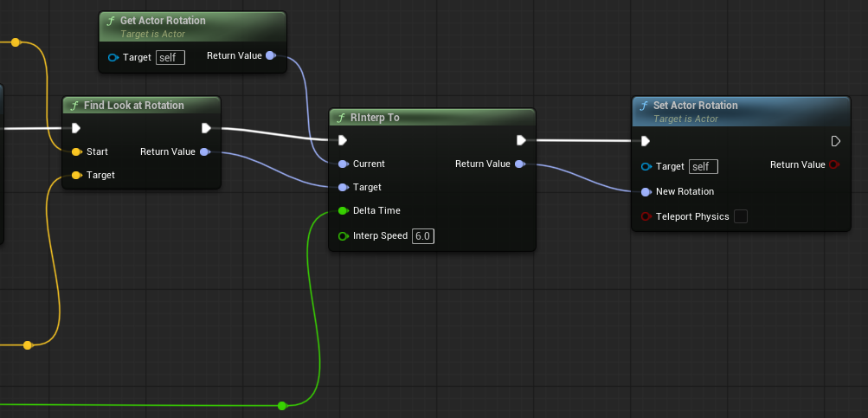Click yellow Target pin on Find Look at Rotation
The height and width of the screenshot is (418, 868).
point(76,176)
